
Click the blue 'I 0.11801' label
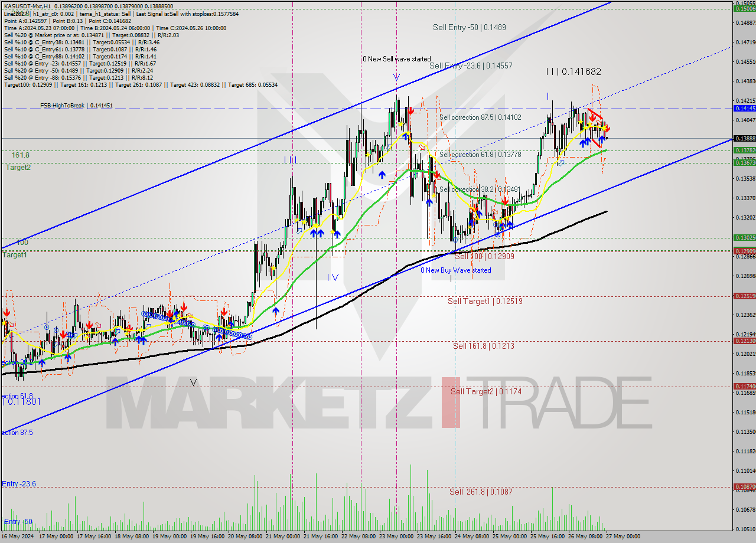click(x=21, y=402)
